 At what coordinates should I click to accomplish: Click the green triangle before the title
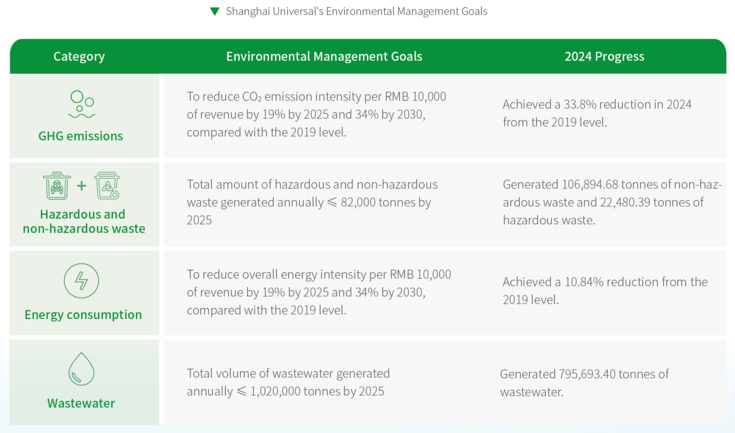[x=214, y=12]
